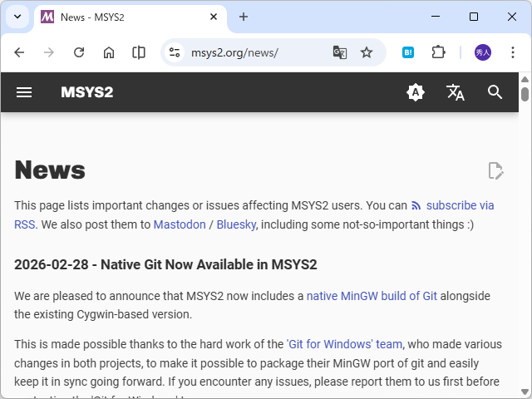View site information icon in address bar
The height and width of the screenshot is (399, 532).
tap(175, 52)
